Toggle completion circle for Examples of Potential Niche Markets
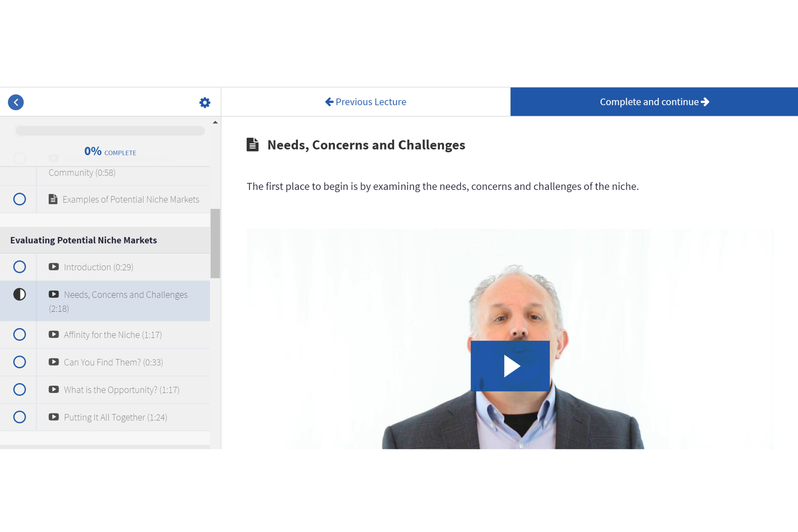The width and height of the screenshot is (798, 532). (20, 199)
